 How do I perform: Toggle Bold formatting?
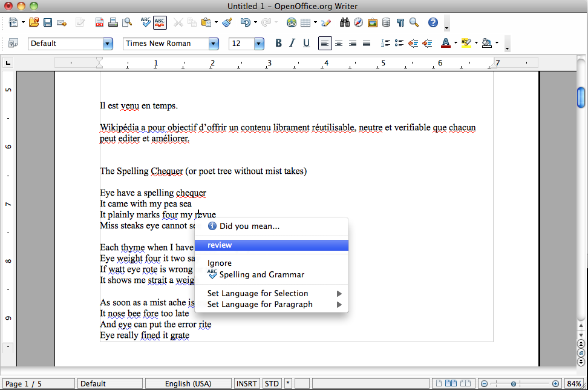point(278,43)
